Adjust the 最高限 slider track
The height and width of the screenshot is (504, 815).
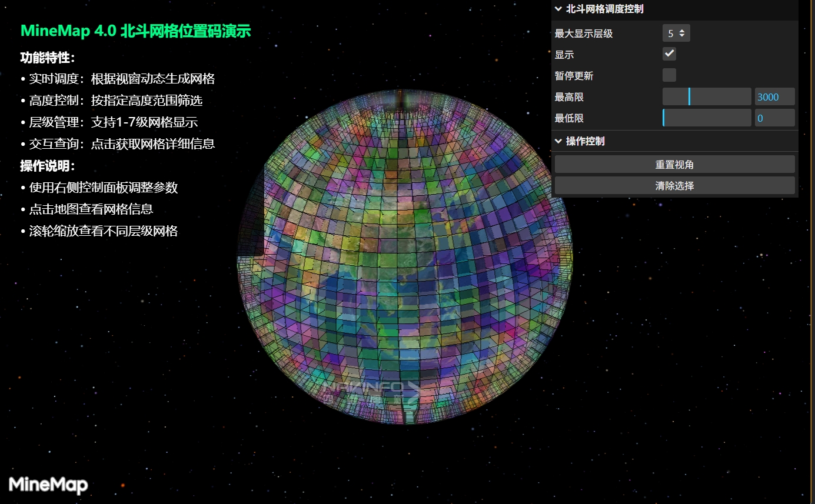click(x=707, y=97)
